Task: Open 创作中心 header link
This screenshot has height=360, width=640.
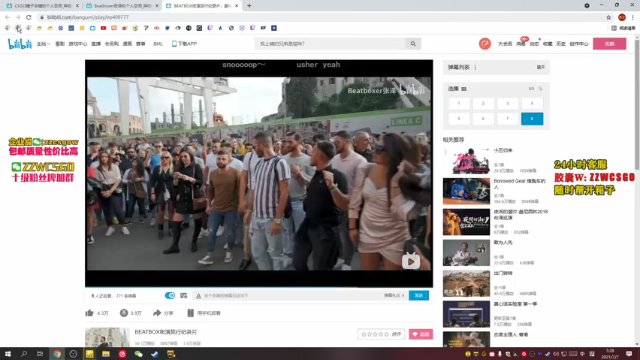Action: pos(578,44)
